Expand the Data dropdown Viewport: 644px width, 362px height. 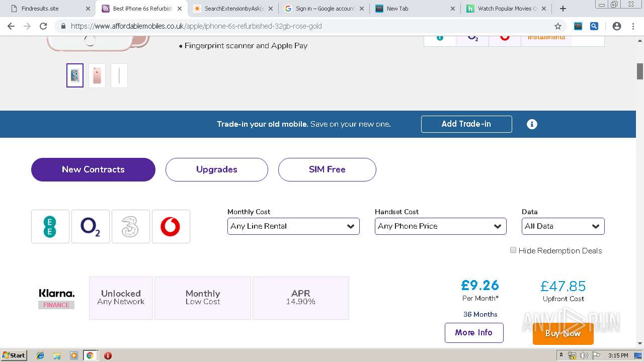point(563,226)
